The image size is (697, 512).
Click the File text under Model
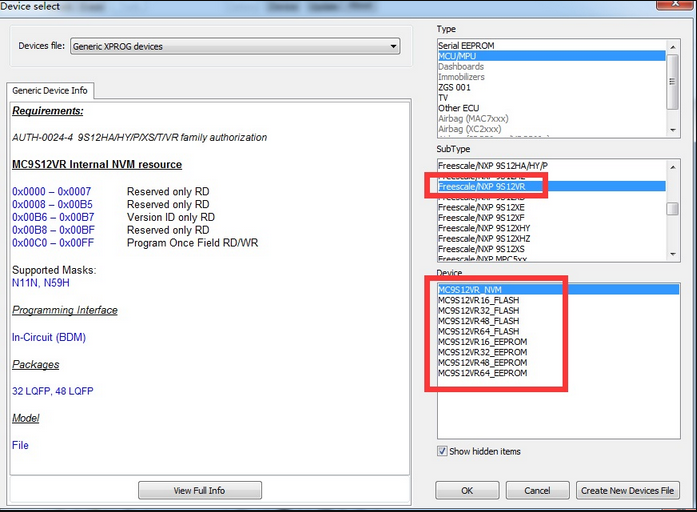20,445
